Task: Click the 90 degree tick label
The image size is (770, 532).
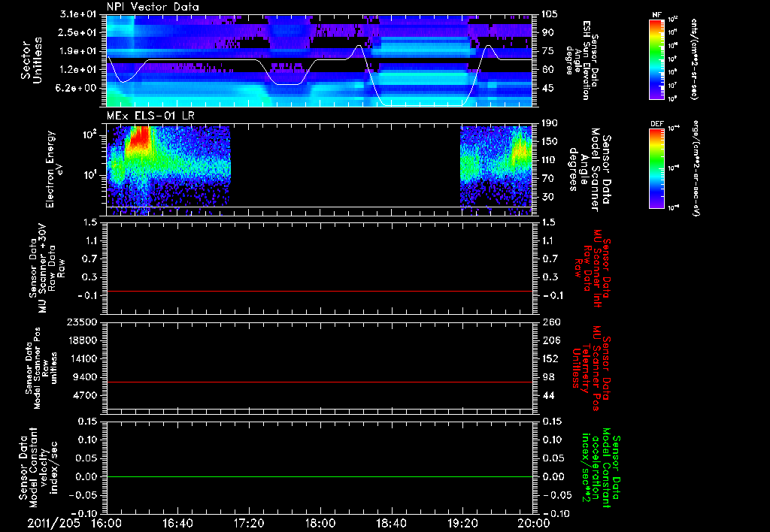Action: coord(547,32)
